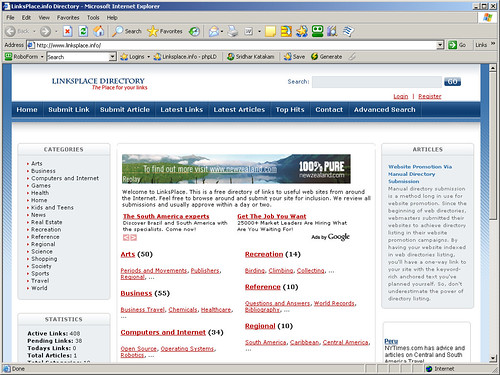
Task: Open the Regional (10) category heading
Action: point(260,326)
